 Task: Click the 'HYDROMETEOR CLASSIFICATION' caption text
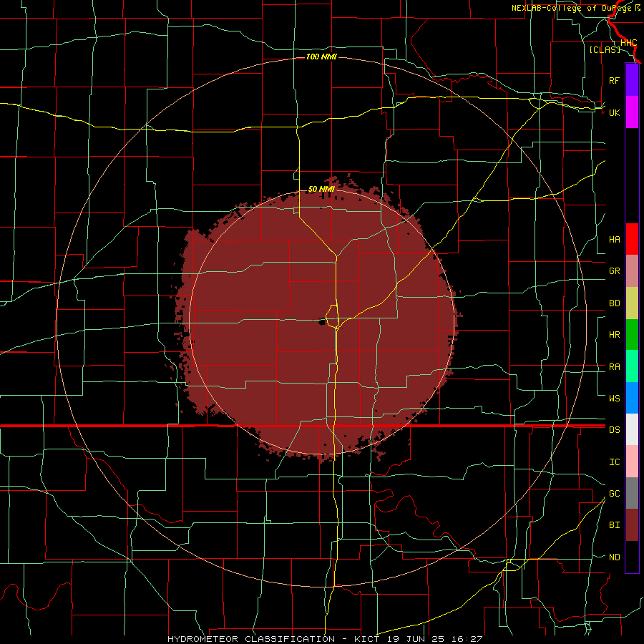pos(251,639)
